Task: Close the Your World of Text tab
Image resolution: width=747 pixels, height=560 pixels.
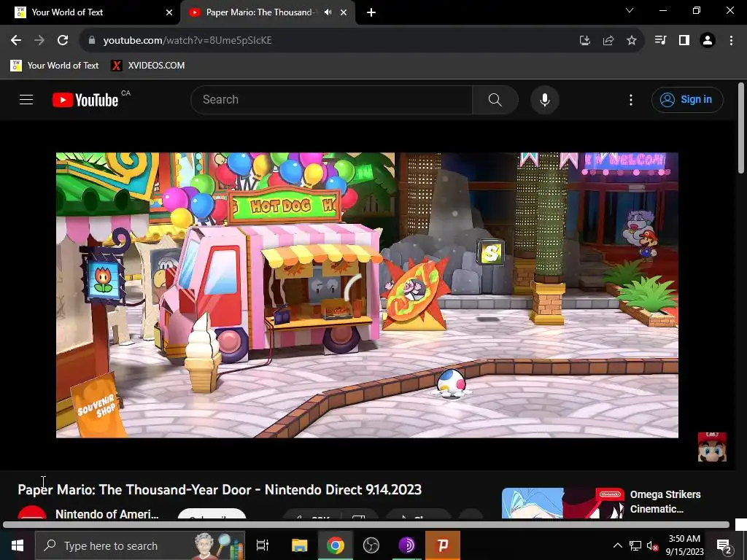Action: tap(169, 12)
